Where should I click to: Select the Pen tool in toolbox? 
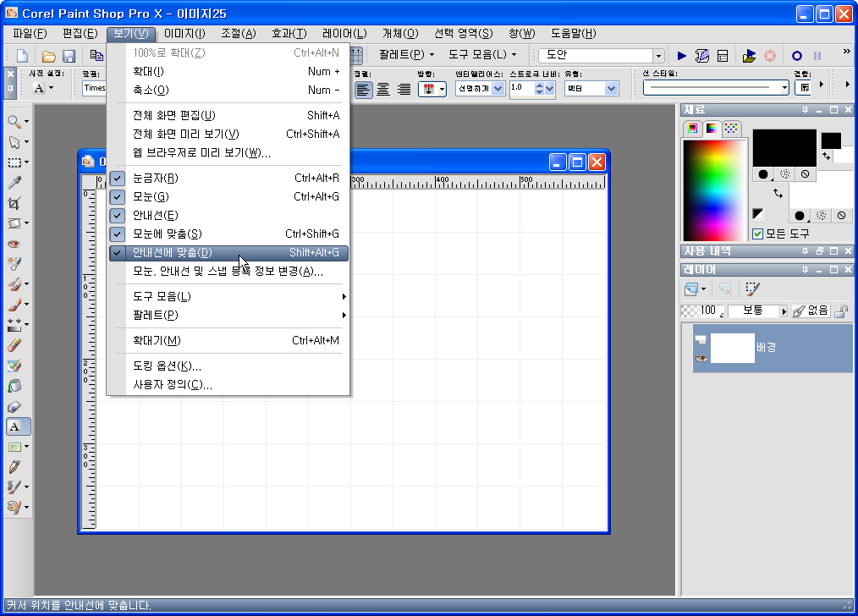point(14,467)
